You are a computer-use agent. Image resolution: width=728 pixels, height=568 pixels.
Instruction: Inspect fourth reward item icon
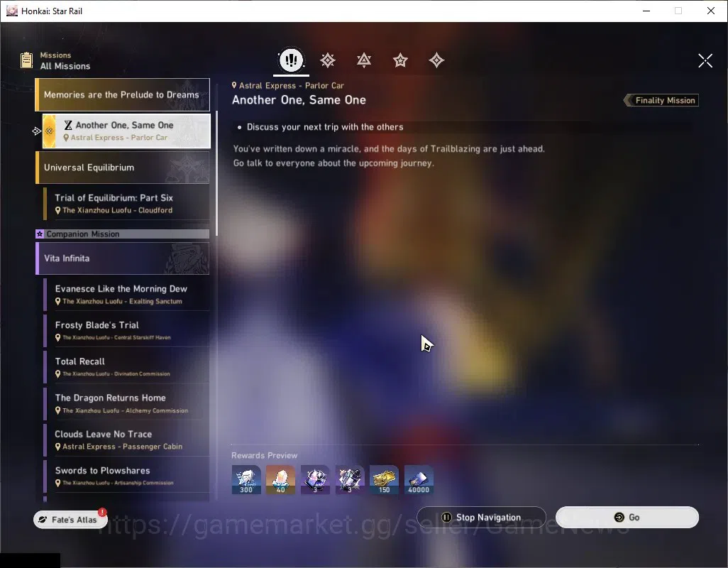click(x=350, y=480)
